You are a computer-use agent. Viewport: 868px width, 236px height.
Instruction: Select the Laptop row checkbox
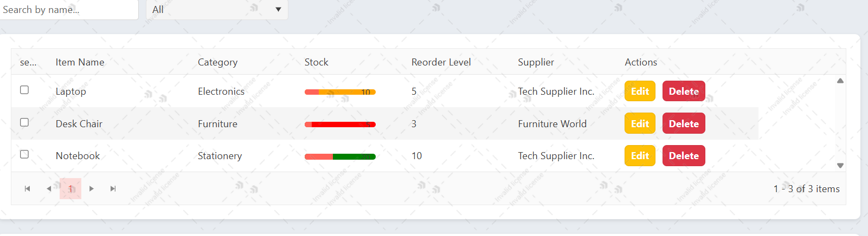click(24, 90)
